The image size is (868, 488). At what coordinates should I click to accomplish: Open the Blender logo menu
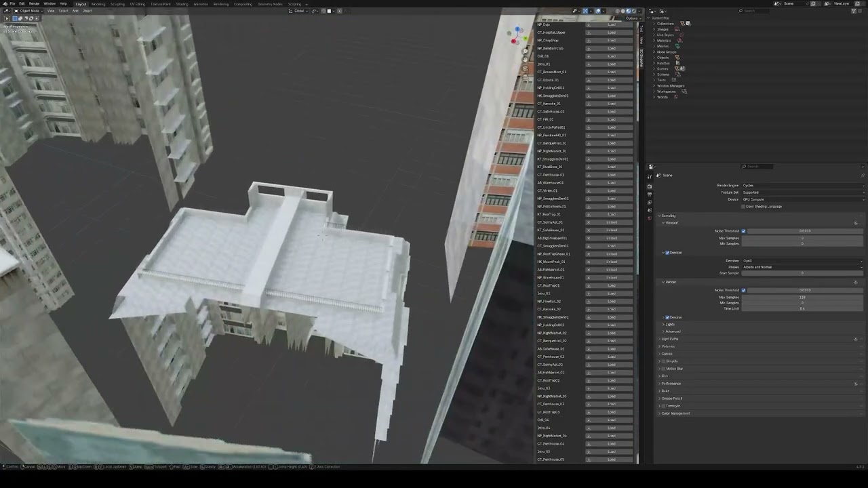pyautogui.click(x=4, y=3)
